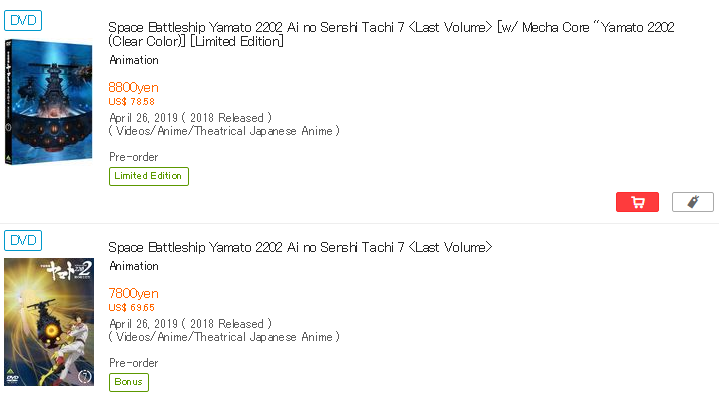The width and height of the screenshot is (722, 398).
Task: Click Pre-order status on the first listing
Action: click(134, 157)
